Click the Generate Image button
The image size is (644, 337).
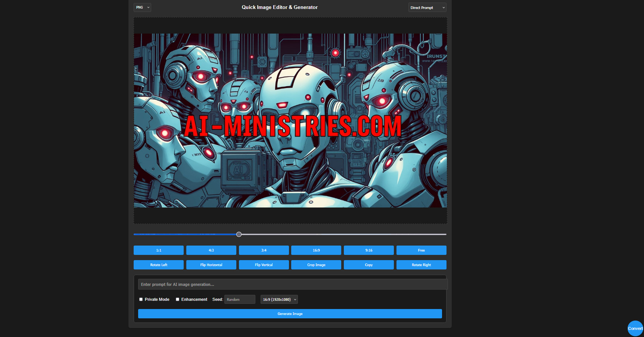[290, 313]
